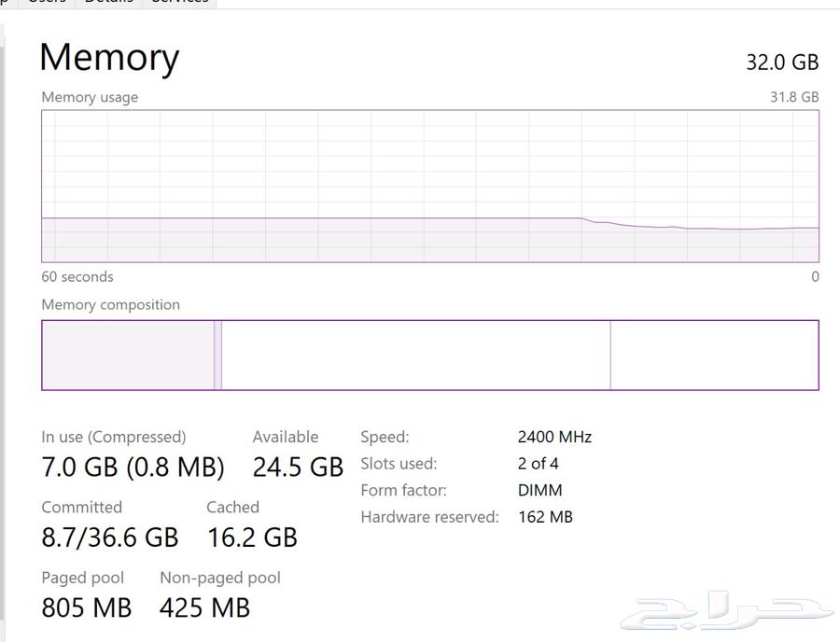The height and width of the screenshot is (642, 840).
Task: Click the Arabic watermark logo
Action: pyautogui.click(x=726, y=610)
